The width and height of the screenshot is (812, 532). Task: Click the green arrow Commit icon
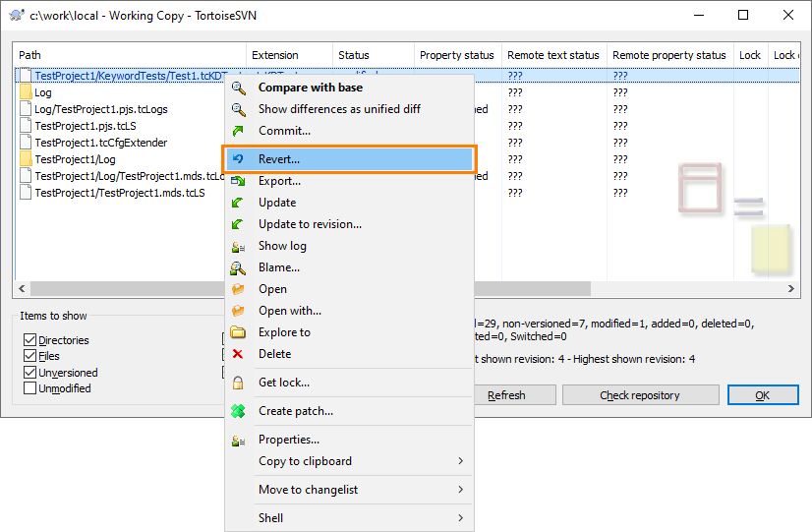[x=238, y=131]
